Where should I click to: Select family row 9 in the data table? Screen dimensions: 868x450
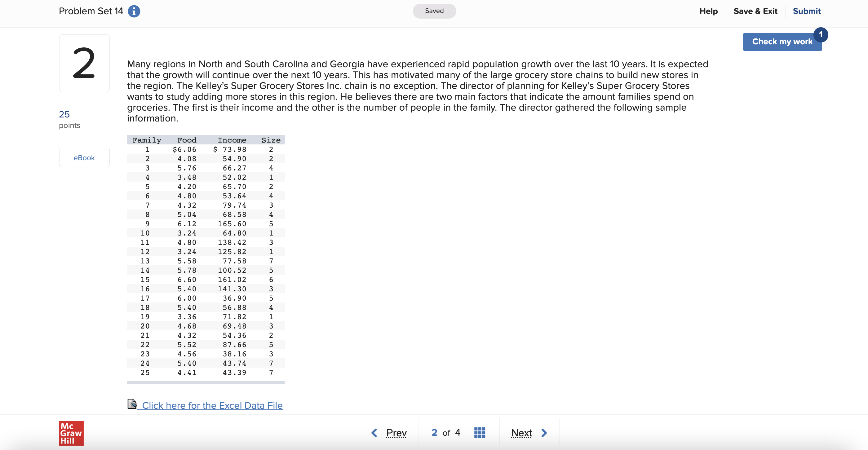(x=206, y=224)
